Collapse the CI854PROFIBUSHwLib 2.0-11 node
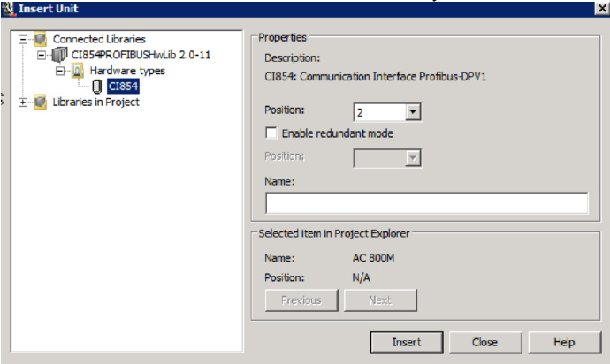 [42, 55]
